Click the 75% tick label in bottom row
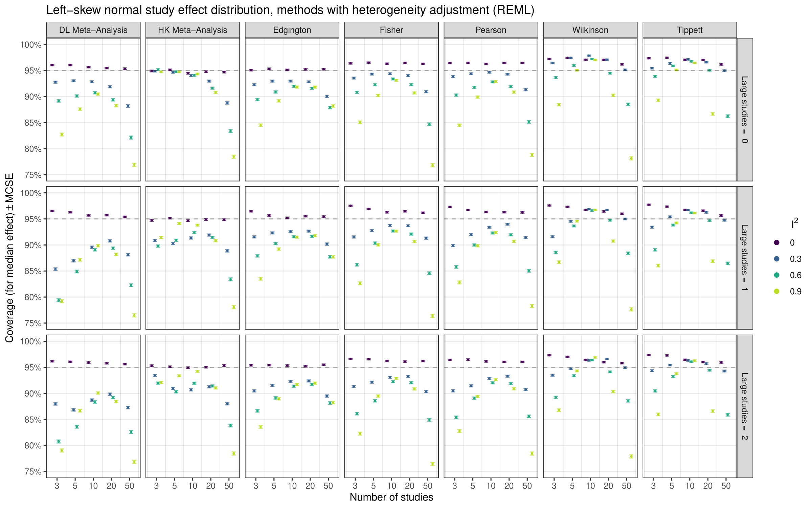Image resolution: width=812 pixels, height=508 pixels. tap(33, 472)
